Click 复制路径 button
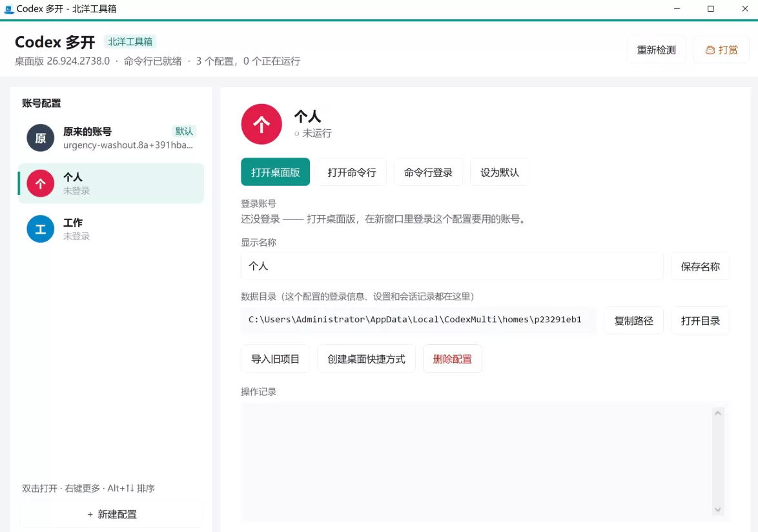 coord(633,320)
